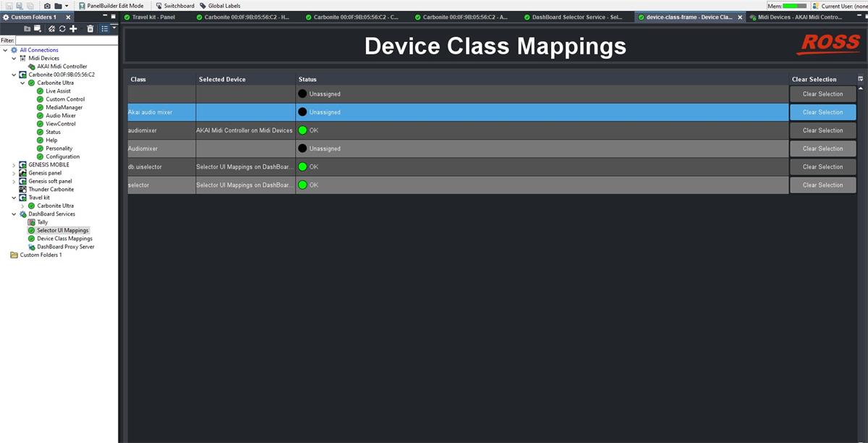Collapse the Midi Devices node
Viewport: 868px width, 443px height.
[x=14, y=58]
